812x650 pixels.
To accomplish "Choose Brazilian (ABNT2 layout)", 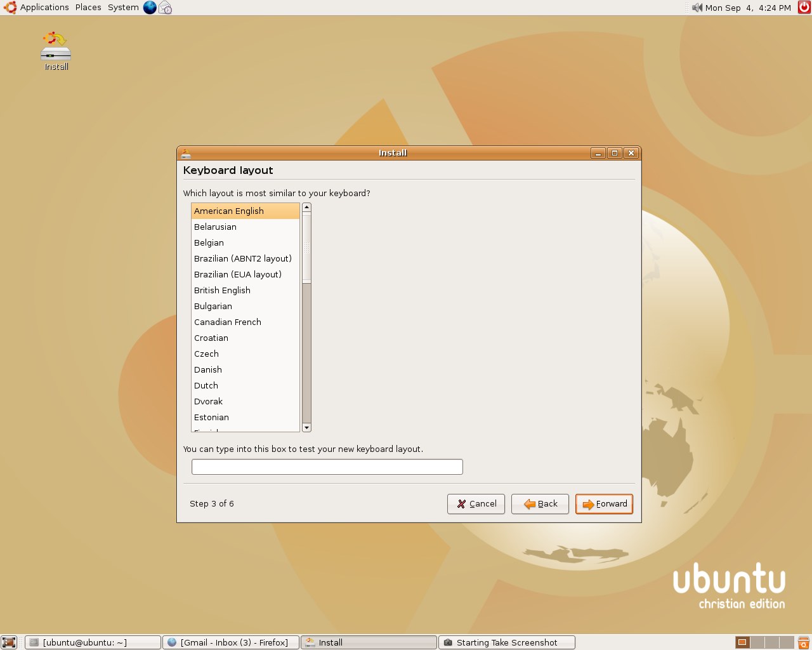I will pyautogui.click(x=246, y=258).
